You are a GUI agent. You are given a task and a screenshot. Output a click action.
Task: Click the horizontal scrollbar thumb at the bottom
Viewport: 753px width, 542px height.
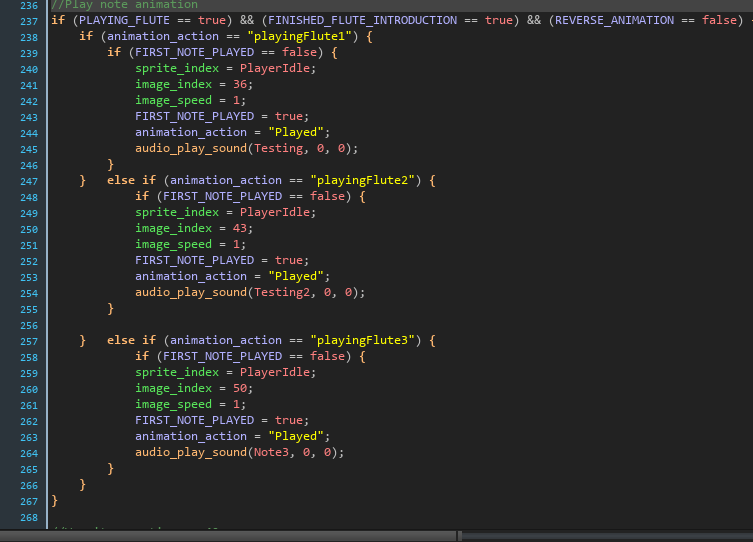click(x=228, y=536)
